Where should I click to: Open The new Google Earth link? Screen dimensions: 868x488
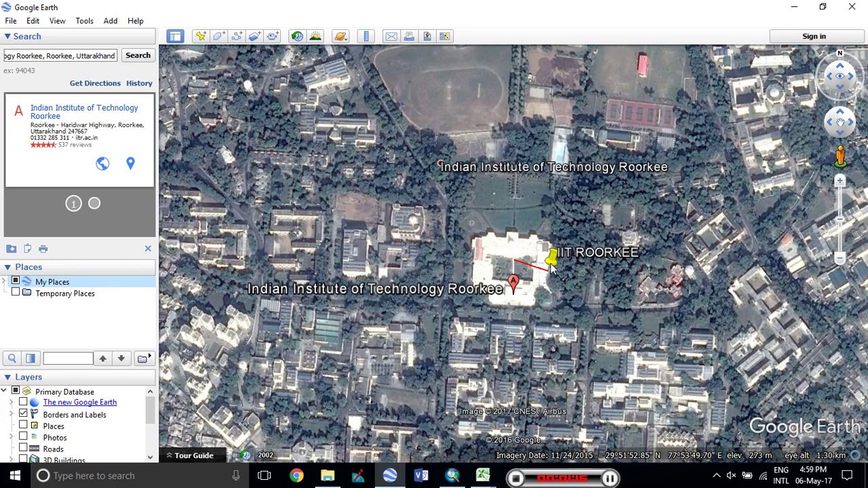[80, 402]
